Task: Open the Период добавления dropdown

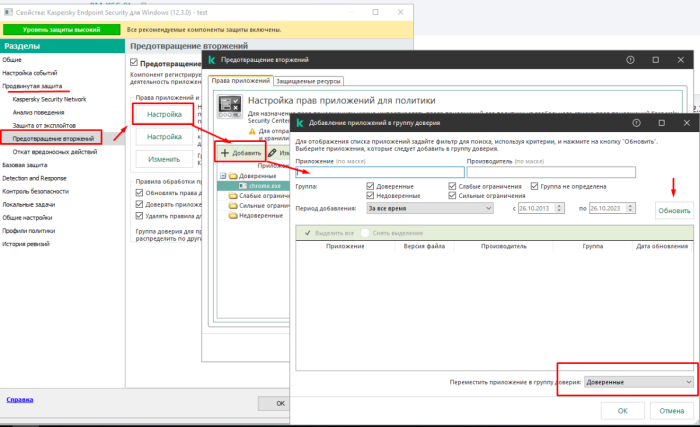Action: pos(430,208)
